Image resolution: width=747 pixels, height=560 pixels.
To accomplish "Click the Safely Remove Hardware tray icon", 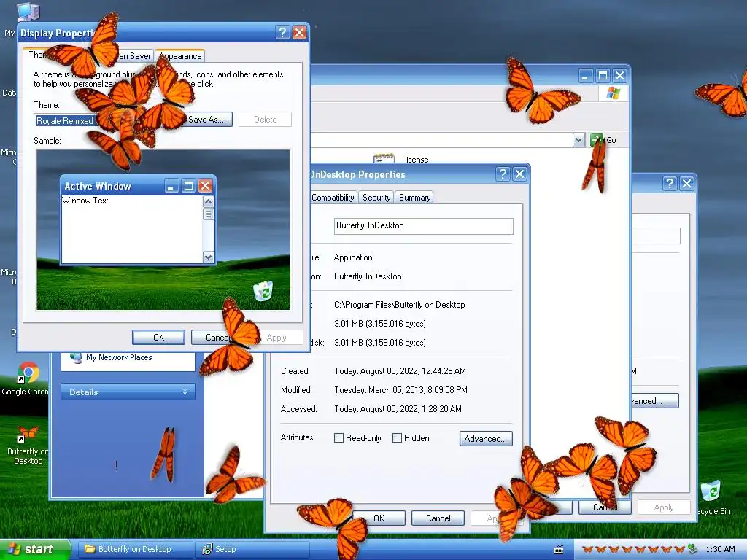I will [692, 549].
